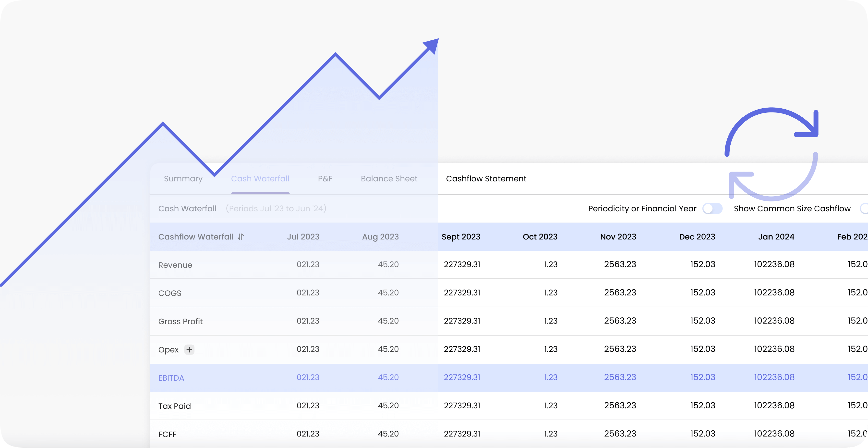Open the P&F tab
The image size is (868, 448).
[x=325, y=179]
